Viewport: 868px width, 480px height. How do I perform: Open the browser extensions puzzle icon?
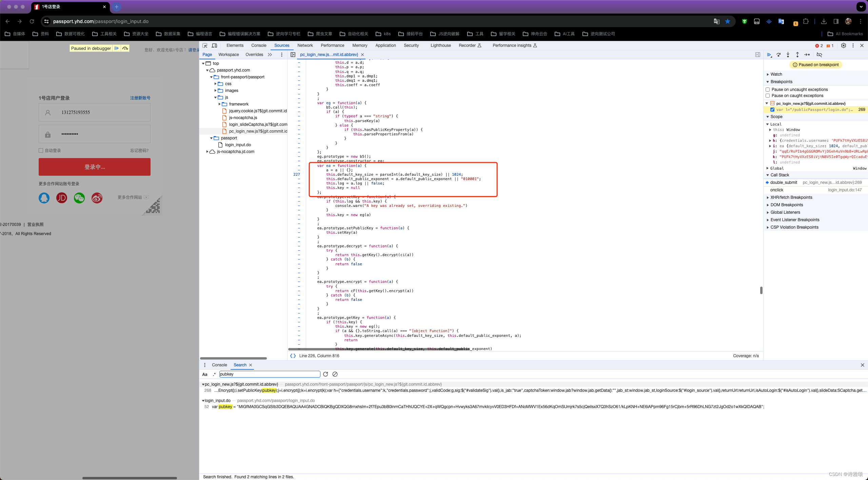pyautogui.click(x=806, y=21)
